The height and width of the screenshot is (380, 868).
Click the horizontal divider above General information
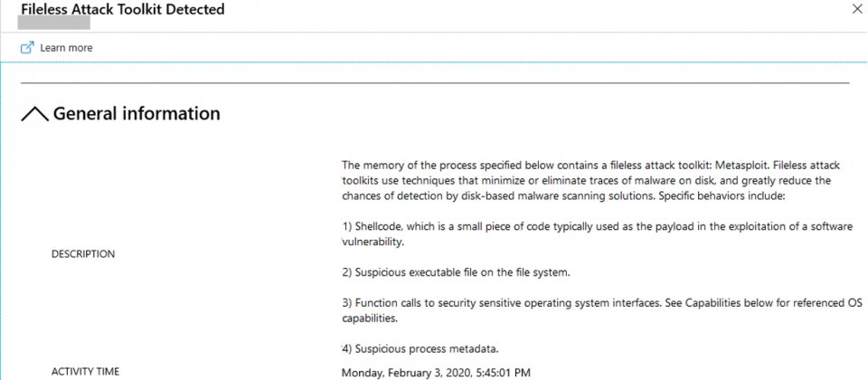click(435, 83)
